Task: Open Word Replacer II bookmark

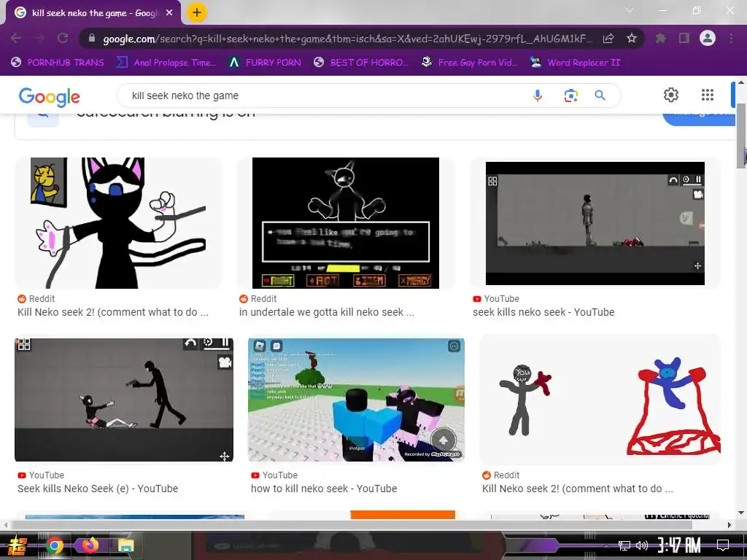Action: pos(575,63)
